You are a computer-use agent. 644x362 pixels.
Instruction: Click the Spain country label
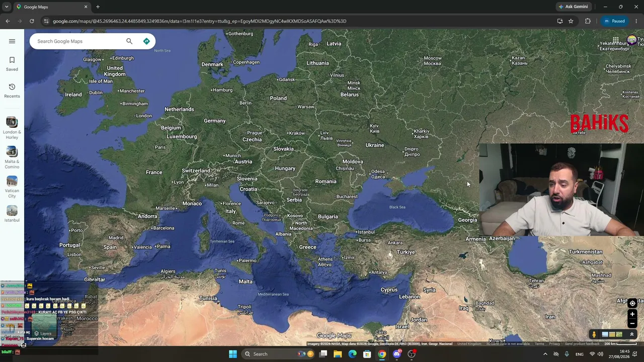click(110, 247)
